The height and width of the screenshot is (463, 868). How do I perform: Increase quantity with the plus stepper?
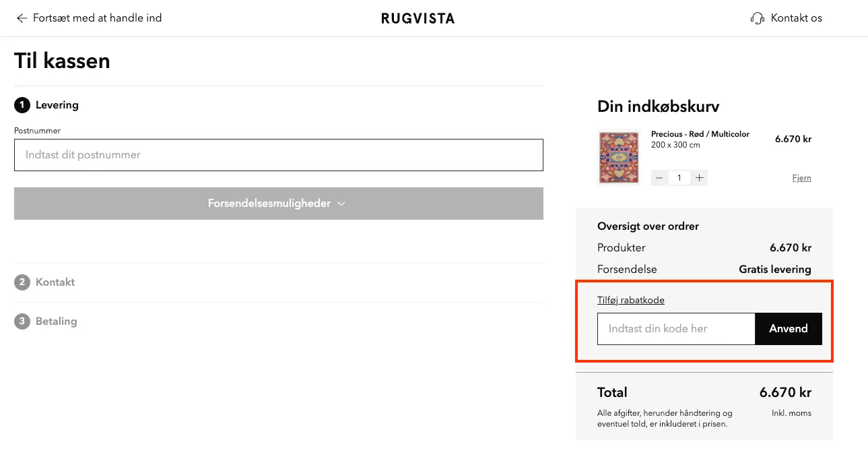point(699,177)
